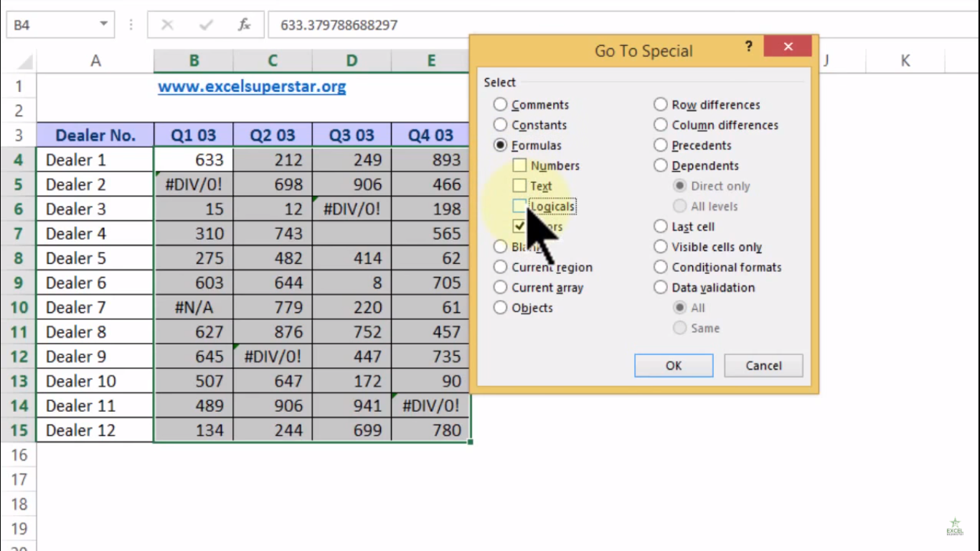
Task: Click the formula bar enter checkmark icon
Action: coord(207,25)
